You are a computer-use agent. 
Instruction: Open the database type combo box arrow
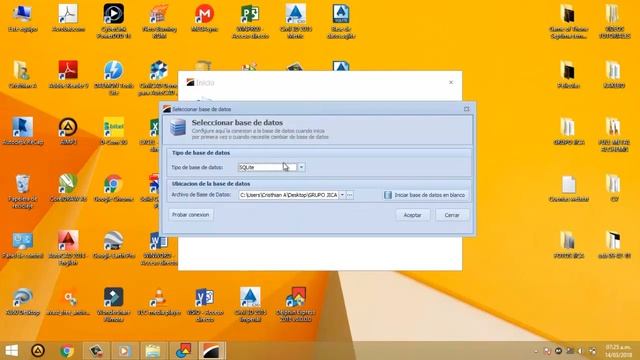(301, 167)
